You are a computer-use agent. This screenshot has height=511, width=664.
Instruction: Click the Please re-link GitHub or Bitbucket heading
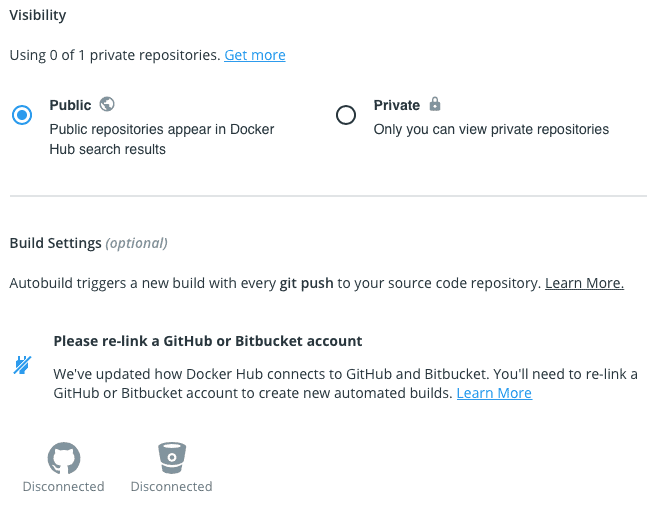point(208,341)
